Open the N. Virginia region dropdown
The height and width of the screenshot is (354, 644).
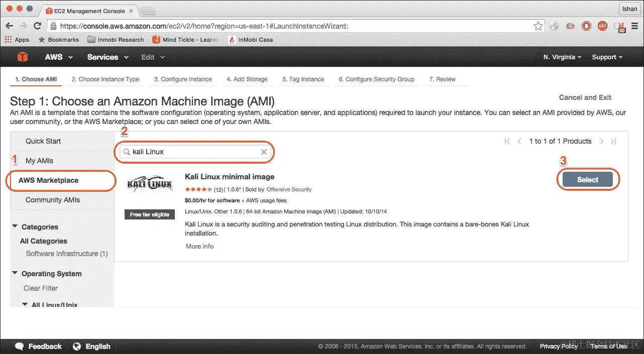tap(562, 57)
